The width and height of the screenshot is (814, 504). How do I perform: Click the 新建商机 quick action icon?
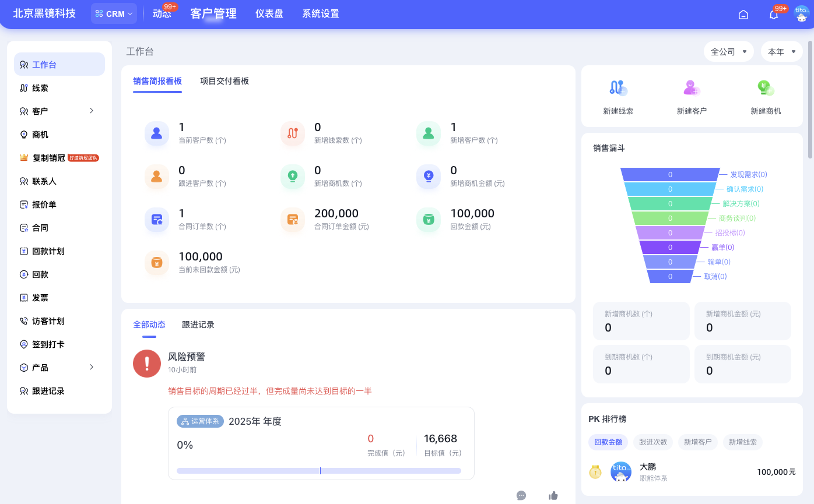tap(766, 87)
